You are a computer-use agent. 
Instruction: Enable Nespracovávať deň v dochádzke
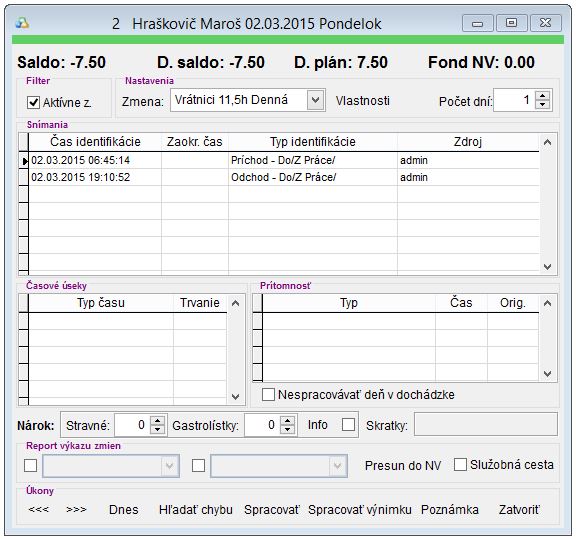coord(268,395)
